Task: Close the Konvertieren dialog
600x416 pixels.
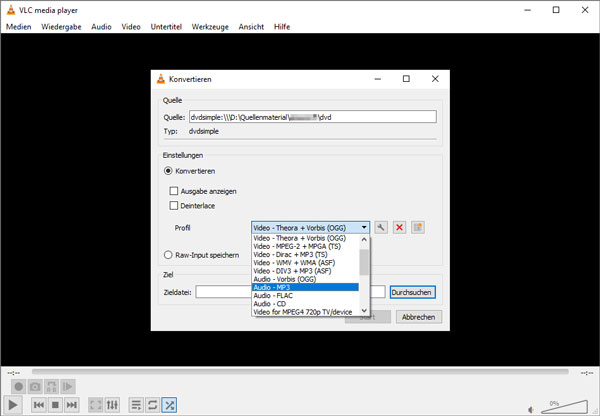Action: pos(435,79)
